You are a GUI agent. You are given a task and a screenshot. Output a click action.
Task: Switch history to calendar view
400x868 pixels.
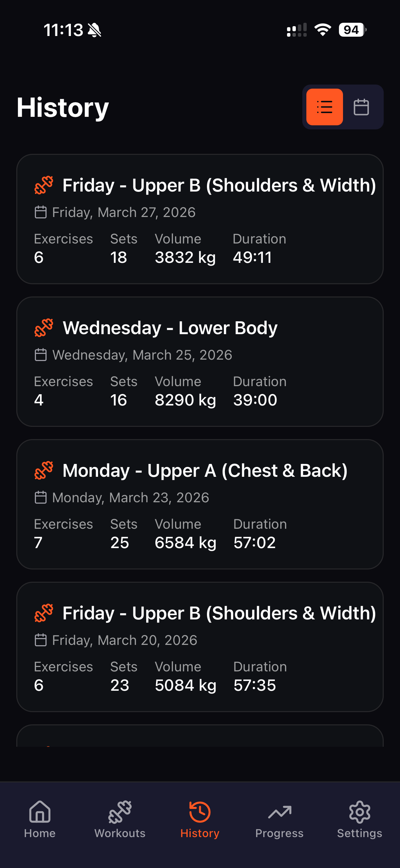(x=361, y=107)
